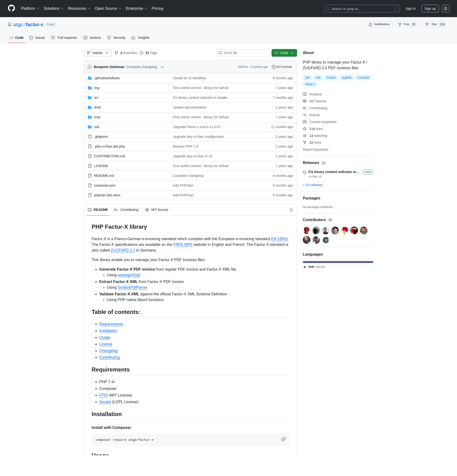Focus the Go to file field

(x=243, y=53)
